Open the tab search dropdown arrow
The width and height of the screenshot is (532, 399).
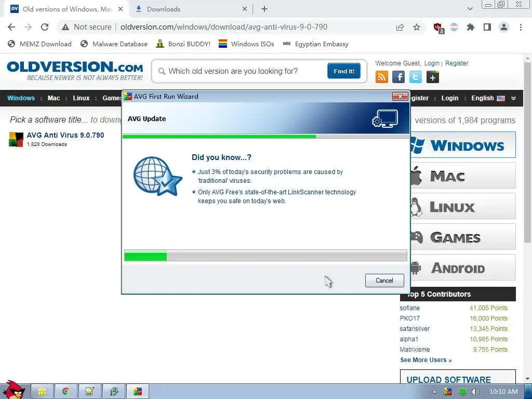tap(470, 9)
